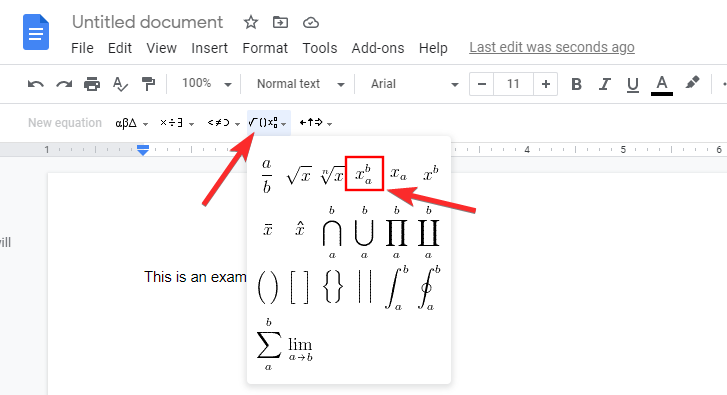
Task: Insert the square root of x template
Action: 299,175
